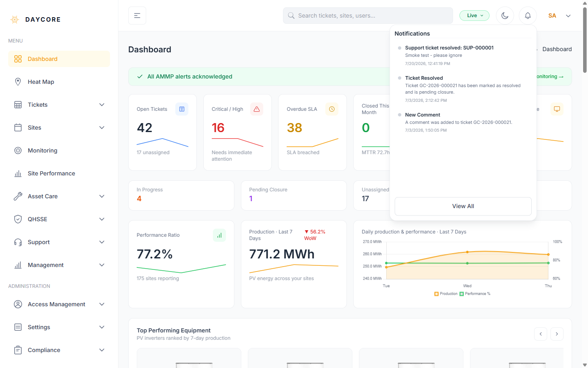Click the Open Tickets card icon
Screen dimensions: 588x368
coord(182,109)
